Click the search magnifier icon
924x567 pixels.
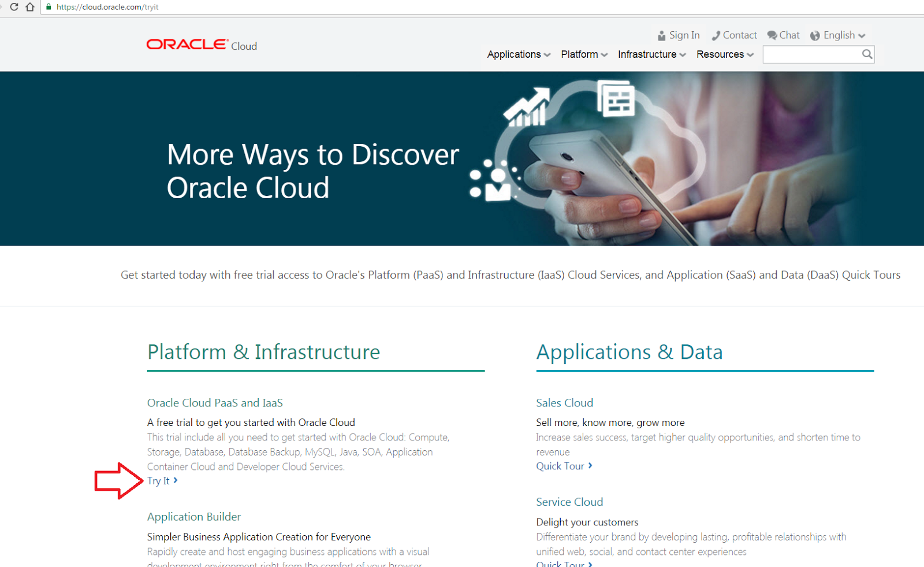pyautogui.click(x=867, y=54)
